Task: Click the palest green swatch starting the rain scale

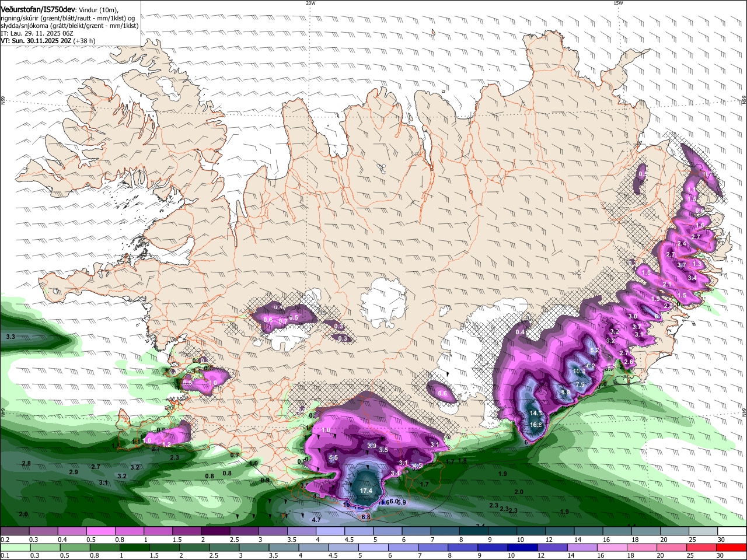Action: (x=15, y=547)
